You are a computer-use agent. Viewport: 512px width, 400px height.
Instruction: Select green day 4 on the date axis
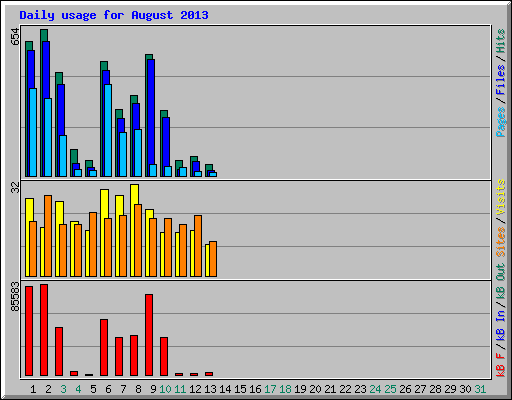click(x=78, y=389)
